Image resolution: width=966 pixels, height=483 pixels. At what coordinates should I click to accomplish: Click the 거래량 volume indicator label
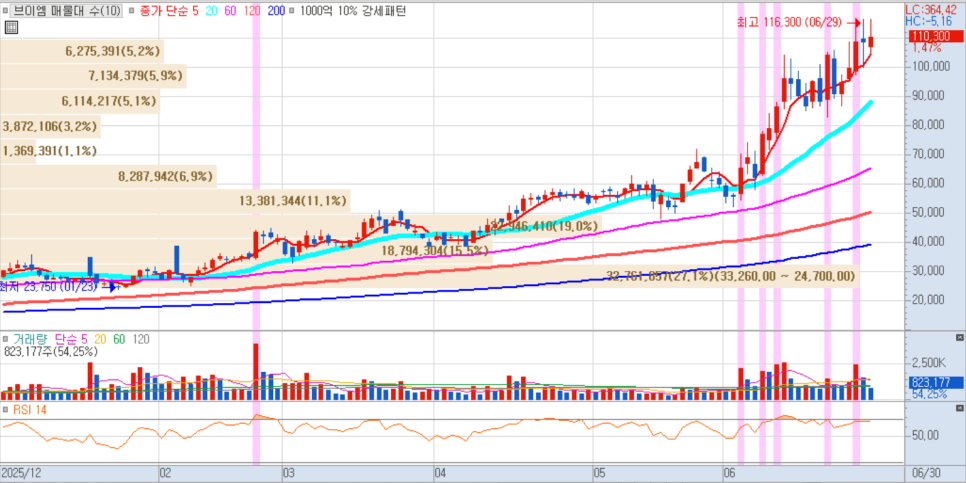[31, 339]
